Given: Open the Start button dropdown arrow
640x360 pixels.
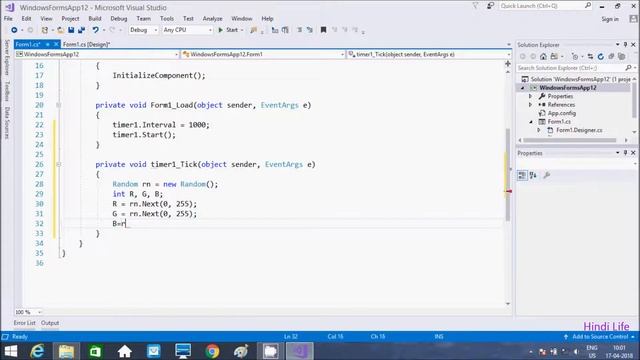Looking at the screenshot, I should pos(242,30).
